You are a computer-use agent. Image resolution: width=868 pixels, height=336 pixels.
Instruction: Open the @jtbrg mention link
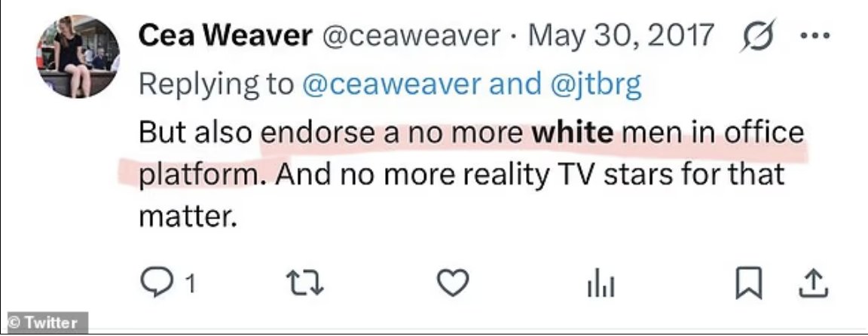596,86
